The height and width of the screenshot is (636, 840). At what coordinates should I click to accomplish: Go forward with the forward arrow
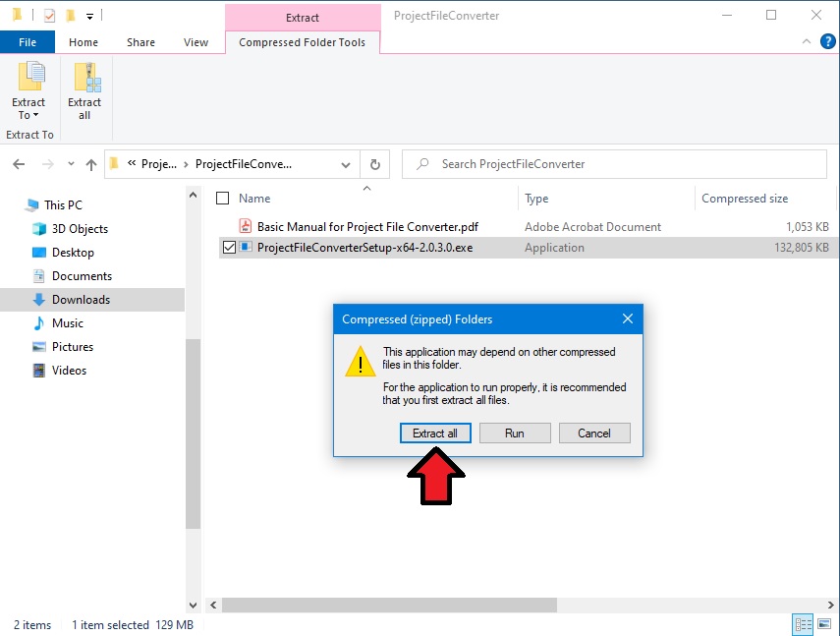pyautogui.click(x=48, y=164)
